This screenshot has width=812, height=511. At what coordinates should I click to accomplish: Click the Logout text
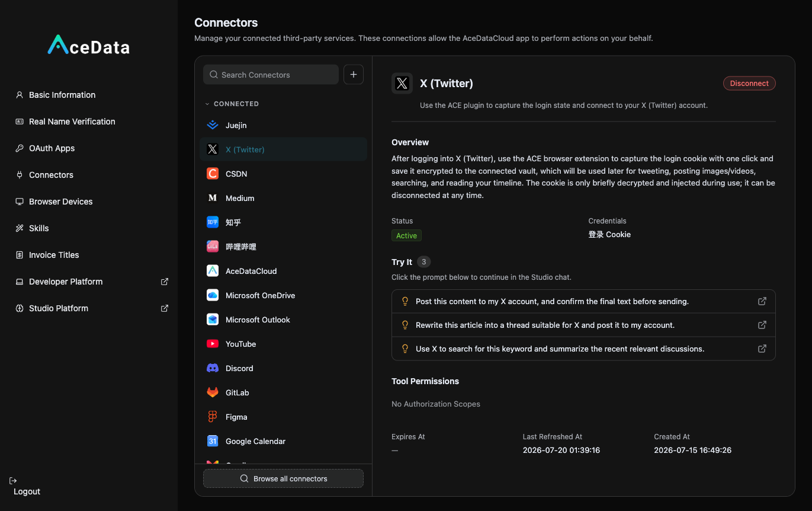27,491
